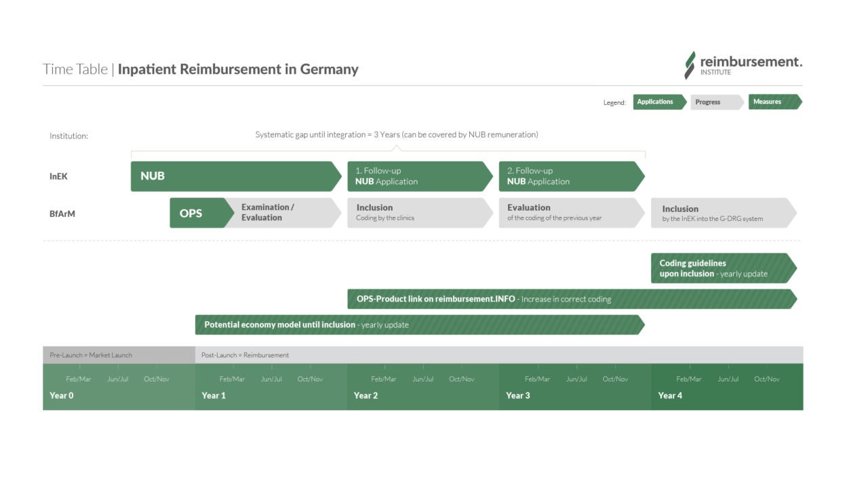Select the Progress legend arrow

(x=717, y=102)
